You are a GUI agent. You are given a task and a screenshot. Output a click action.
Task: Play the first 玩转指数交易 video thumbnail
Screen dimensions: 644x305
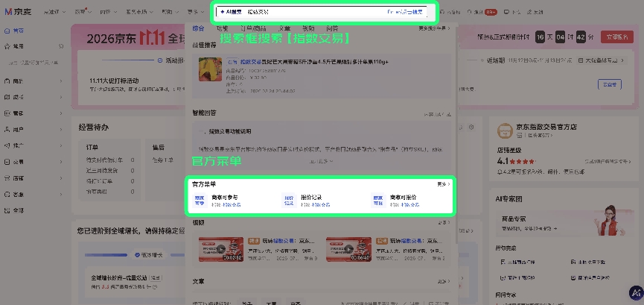pyautogui.click(x=221, y=249)
